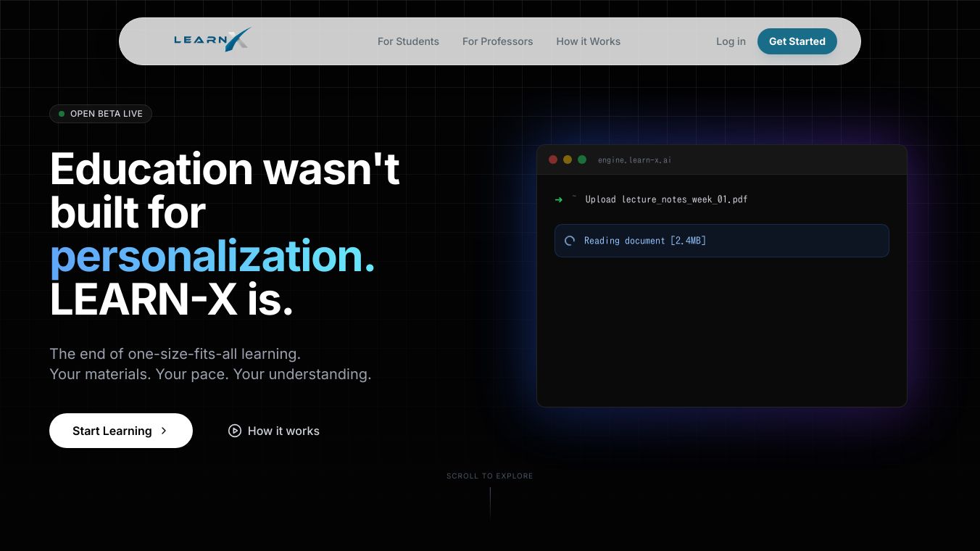Click the play icon beside "How it works"
The image size is (980, 551).
tap(235, 431)
